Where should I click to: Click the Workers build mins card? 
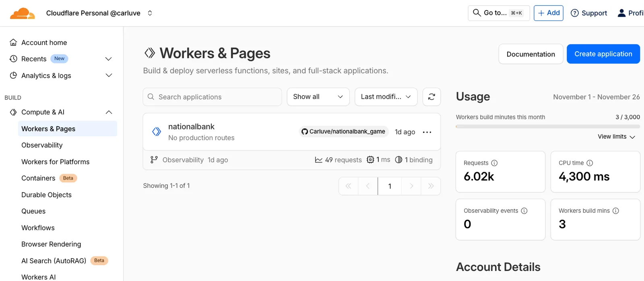pos(595,219)
